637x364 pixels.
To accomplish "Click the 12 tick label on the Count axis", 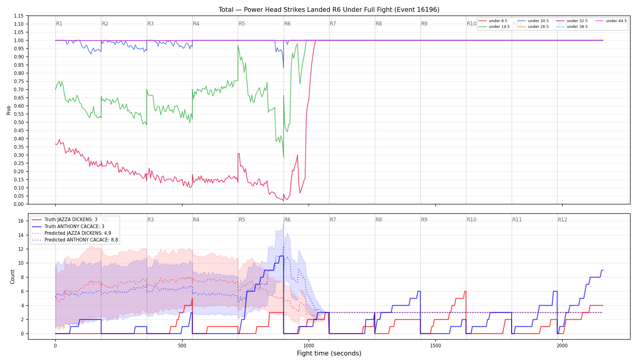I will point(21,249).
